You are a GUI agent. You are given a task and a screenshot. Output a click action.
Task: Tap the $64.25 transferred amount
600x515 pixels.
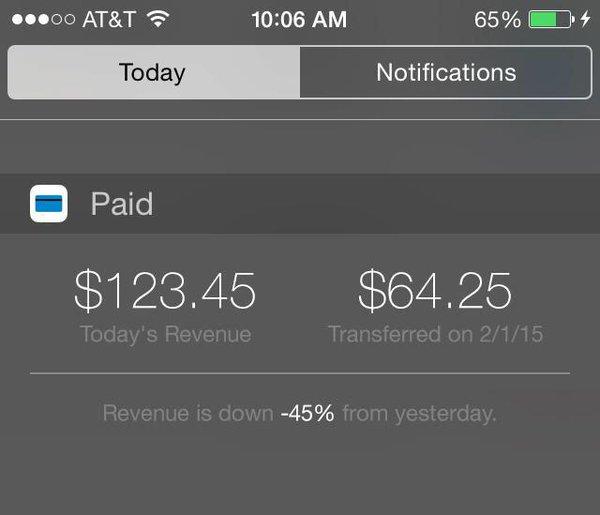click(435, 290)
